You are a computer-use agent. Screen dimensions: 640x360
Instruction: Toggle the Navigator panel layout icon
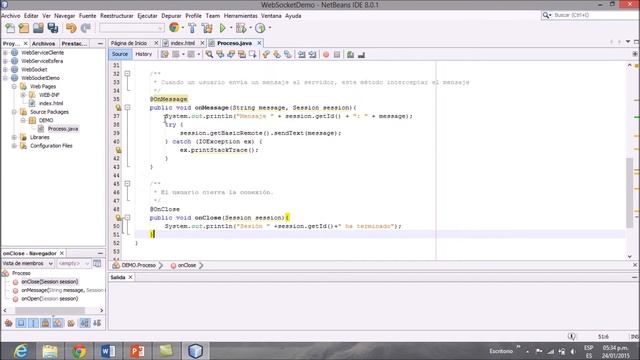(x=97, y=264)
